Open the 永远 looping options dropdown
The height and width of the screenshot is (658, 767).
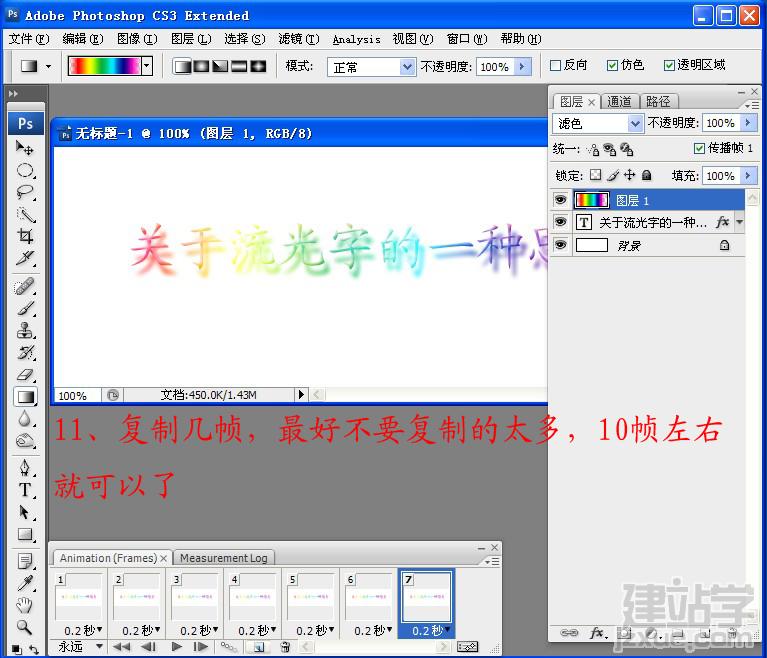pyautogui.click(x=99, y=646)
